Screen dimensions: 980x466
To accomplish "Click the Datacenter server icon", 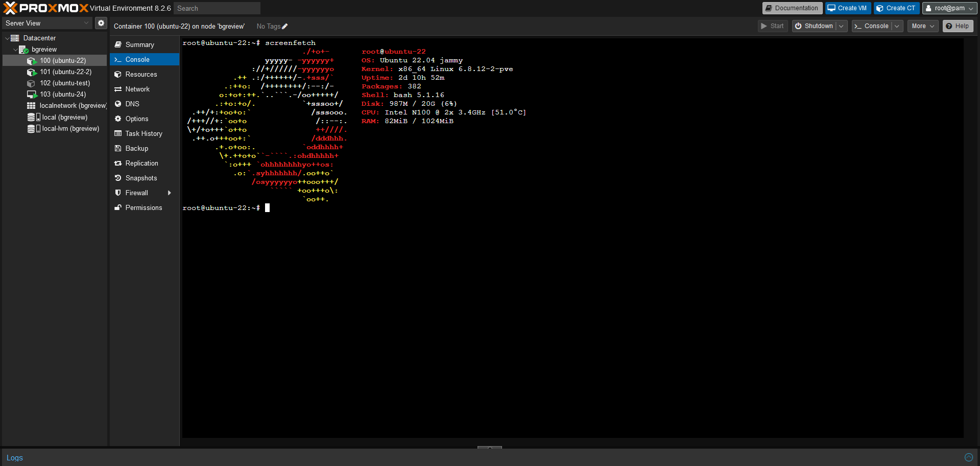I will 15,38.
